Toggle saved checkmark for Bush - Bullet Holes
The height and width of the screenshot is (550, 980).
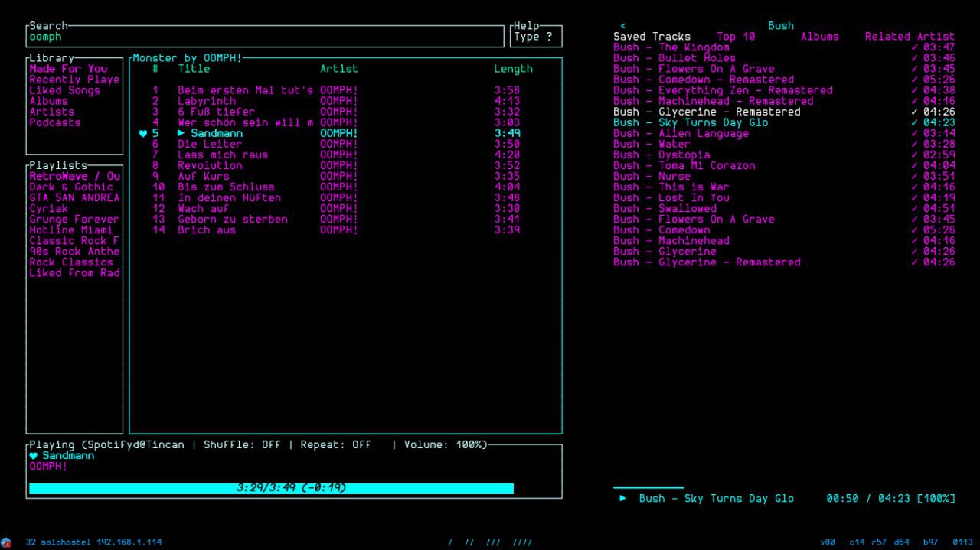[914, 58]
